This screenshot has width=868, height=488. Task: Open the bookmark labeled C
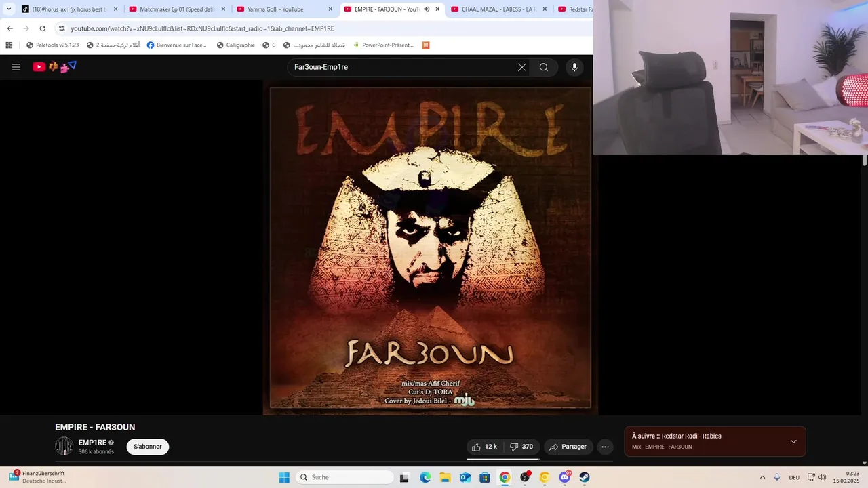click(269, 45)
